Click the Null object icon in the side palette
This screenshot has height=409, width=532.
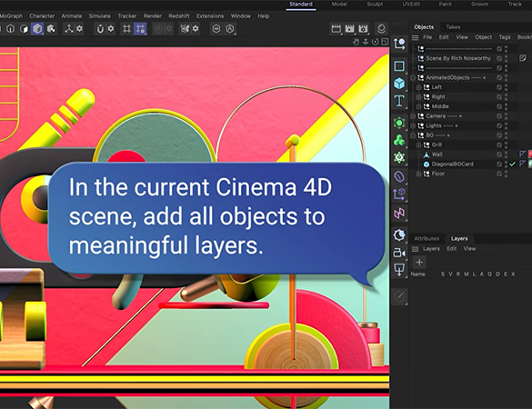click(399, 44)
